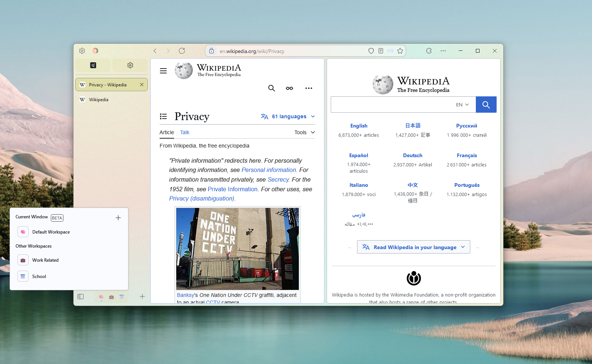Toggle the sidebar panel icon at bottom
Image resolution: width=592 pixels, height=364 pixels.
coord(81,297)
